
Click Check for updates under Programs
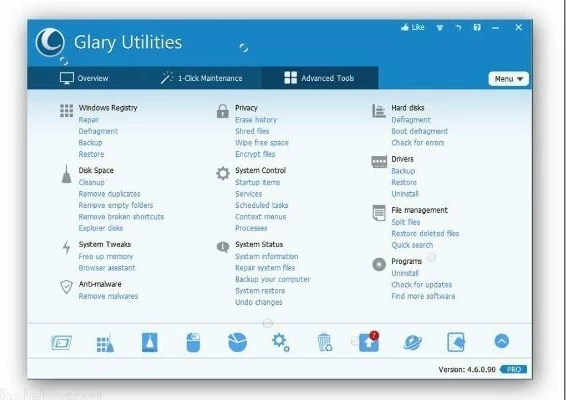coord(422,285)
